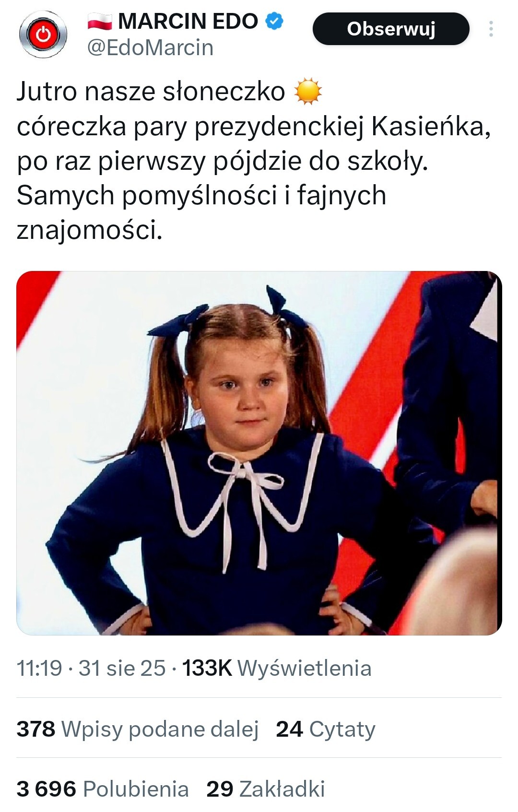Viewport: 518px width, 812px height.
Task: Click the 'Samych pomyślności i fajnych' text line
Action: 201,196
